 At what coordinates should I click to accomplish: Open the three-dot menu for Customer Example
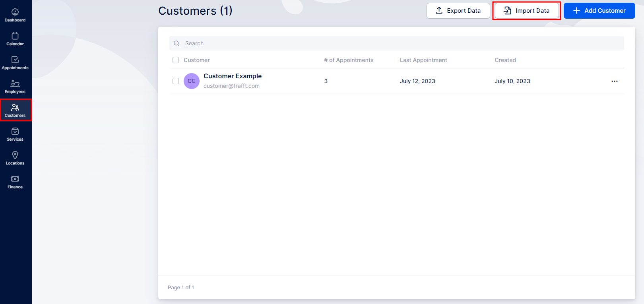pyautogui.click(x=615, y=81)
